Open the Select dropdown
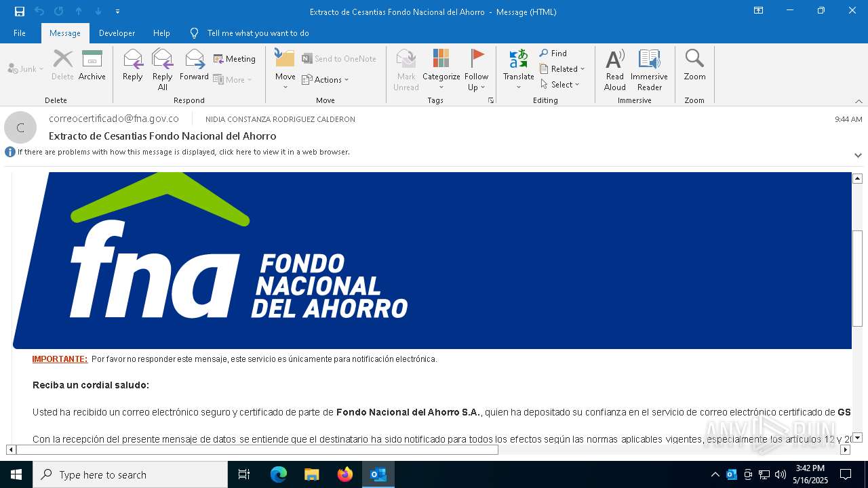 tap(560, 85)
